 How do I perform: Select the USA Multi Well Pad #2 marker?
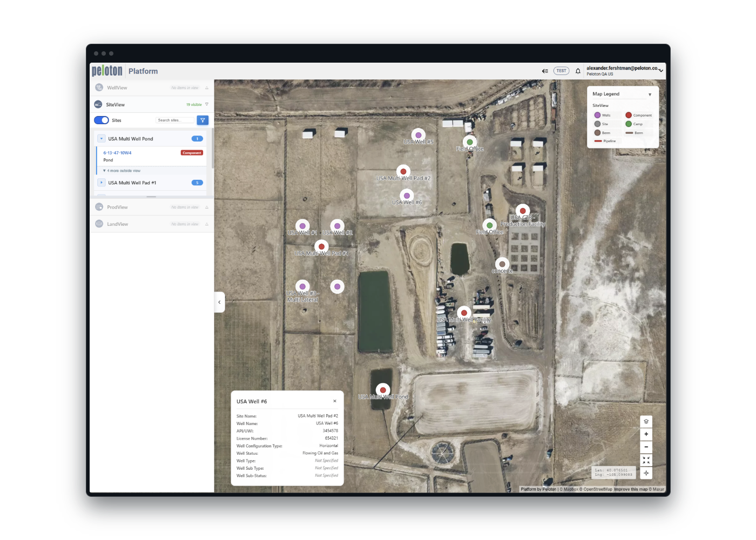(403, 172)
